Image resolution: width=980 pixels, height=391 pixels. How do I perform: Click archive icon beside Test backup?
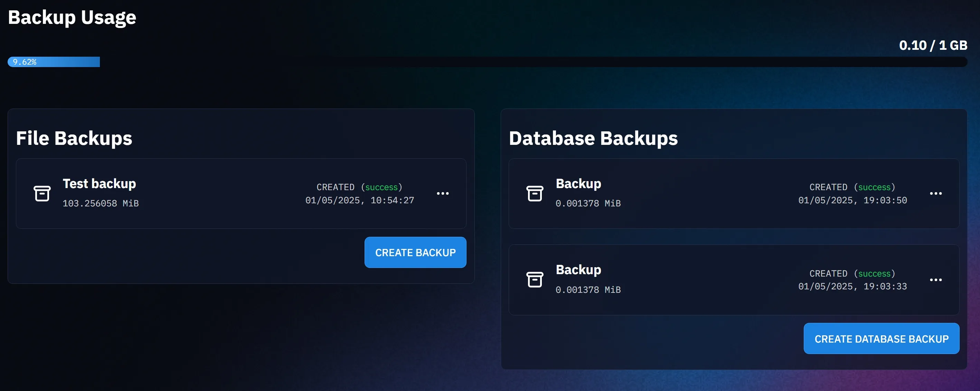(x=42, y=193)
